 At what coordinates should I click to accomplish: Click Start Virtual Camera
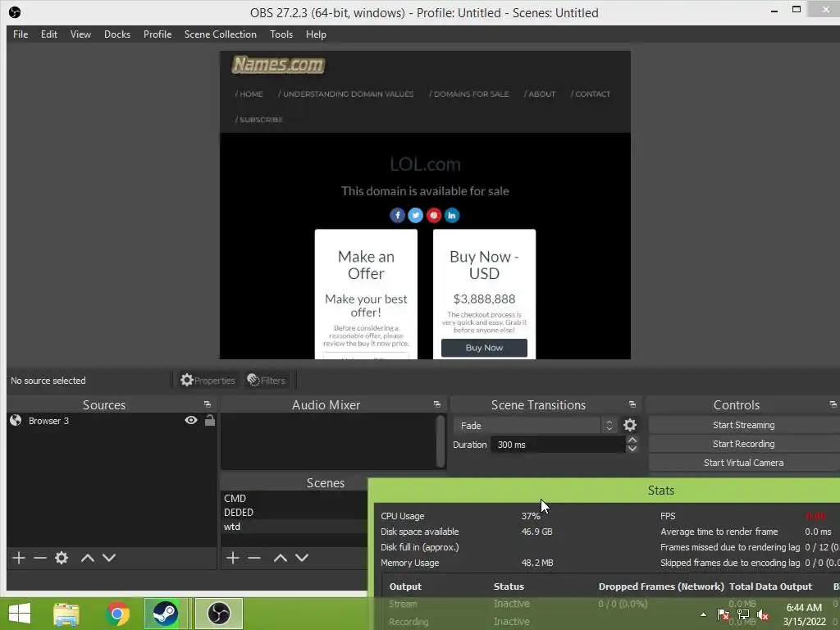tap(743, 463)
